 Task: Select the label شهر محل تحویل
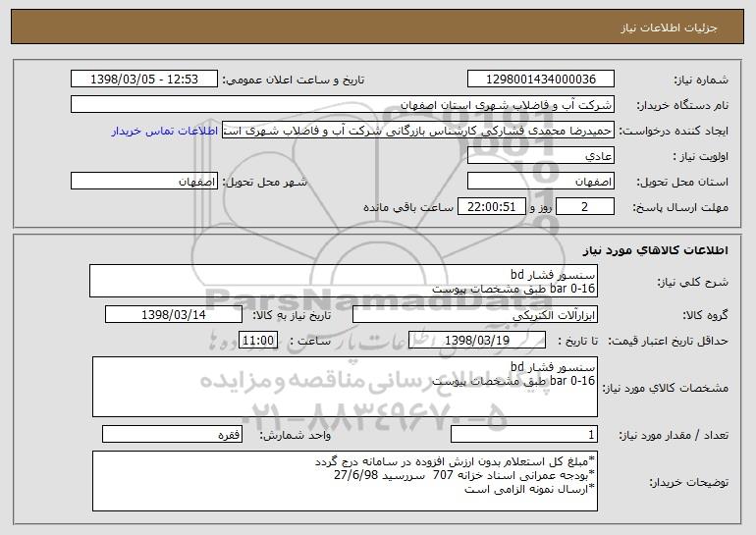coord(264,182)
